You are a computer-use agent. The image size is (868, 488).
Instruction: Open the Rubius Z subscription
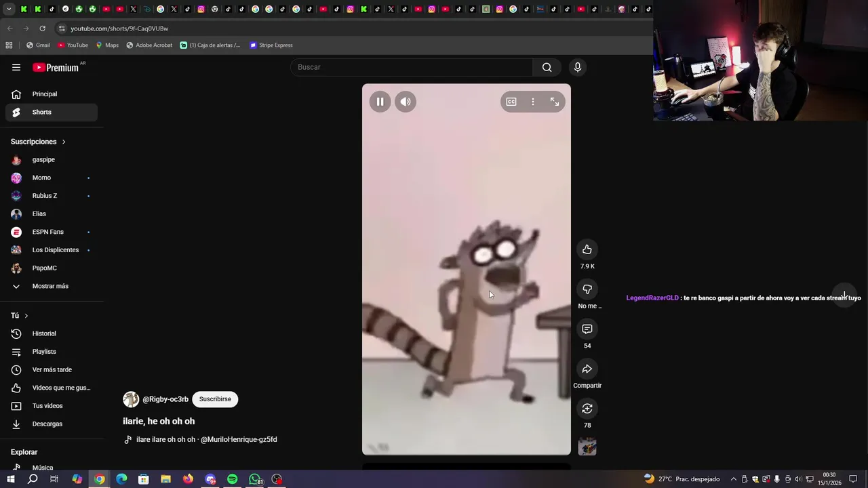[52, 196]
